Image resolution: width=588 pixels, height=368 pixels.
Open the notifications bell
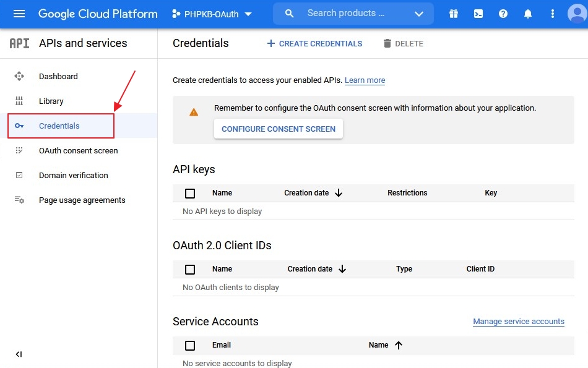pyautogui.click(x=528, y=14)
